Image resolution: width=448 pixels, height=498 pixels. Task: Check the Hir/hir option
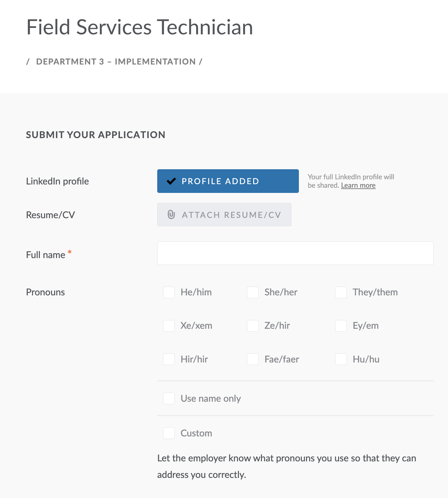point(169,359)
